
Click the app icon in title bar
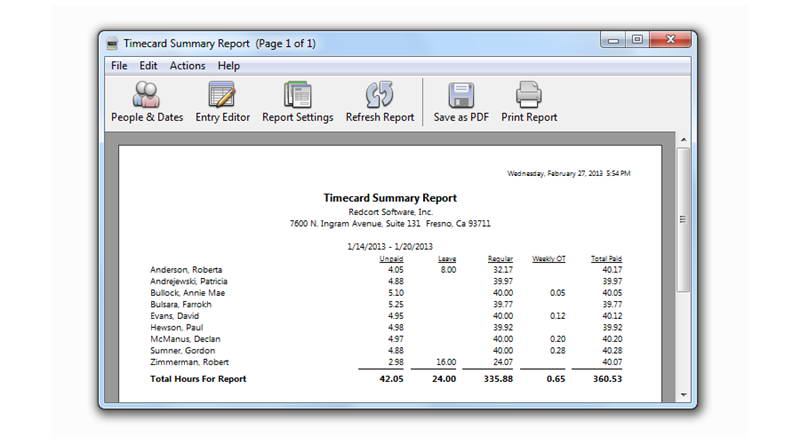coord(112,44)
